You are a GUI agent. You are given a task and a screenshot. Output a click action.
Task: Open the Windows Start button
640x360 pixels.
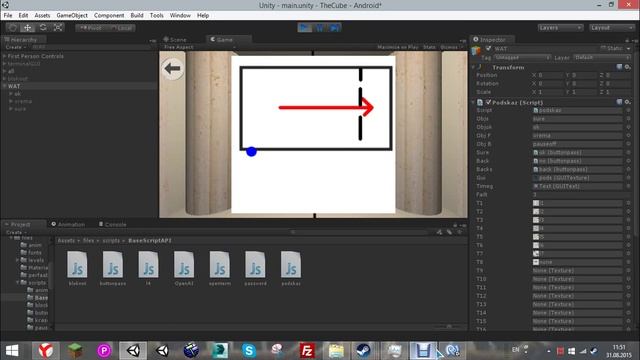pos(12,351)
